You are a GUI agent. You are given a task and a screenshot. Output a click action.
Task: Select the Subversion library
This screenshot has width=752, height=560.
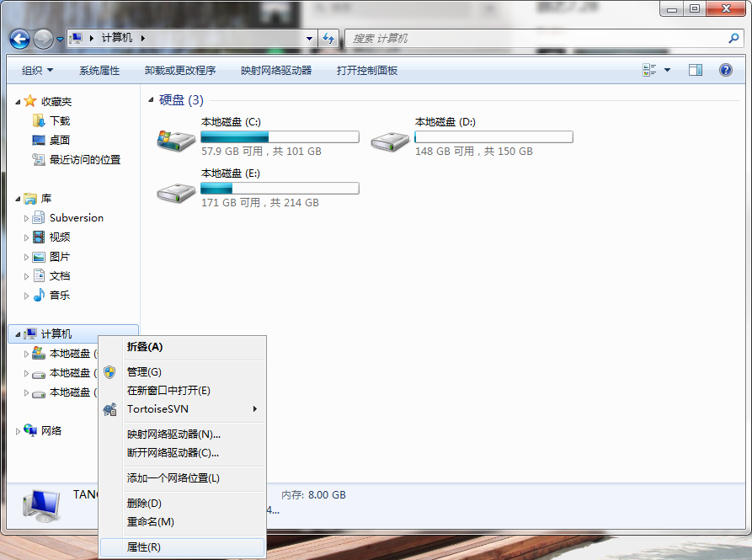77,217
